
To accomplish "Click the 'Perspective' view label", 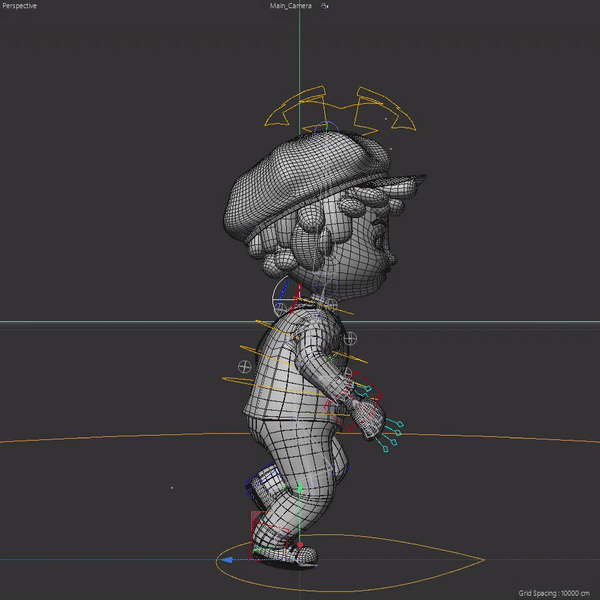I will (x=20, y=6).
